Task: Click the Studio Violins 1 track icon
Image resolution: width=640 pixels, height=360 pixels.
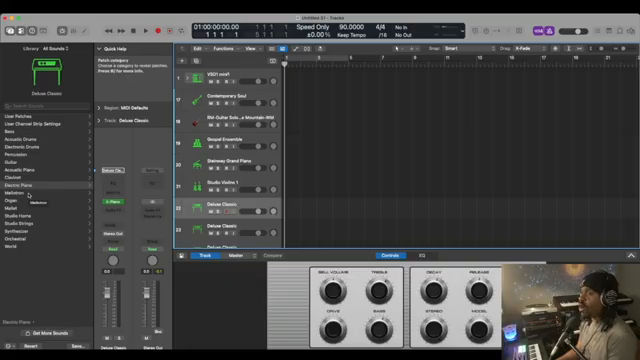Action: (197, 187)
